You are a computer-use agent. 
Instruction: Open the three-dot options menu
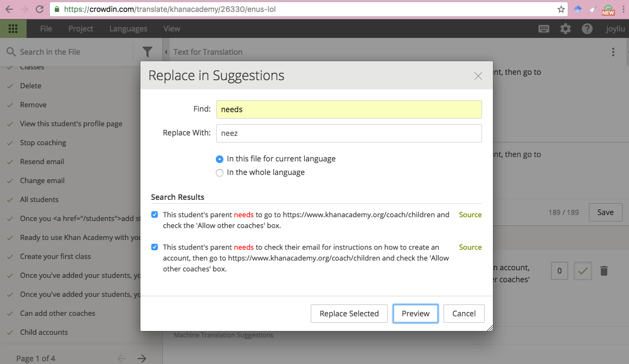613,52
